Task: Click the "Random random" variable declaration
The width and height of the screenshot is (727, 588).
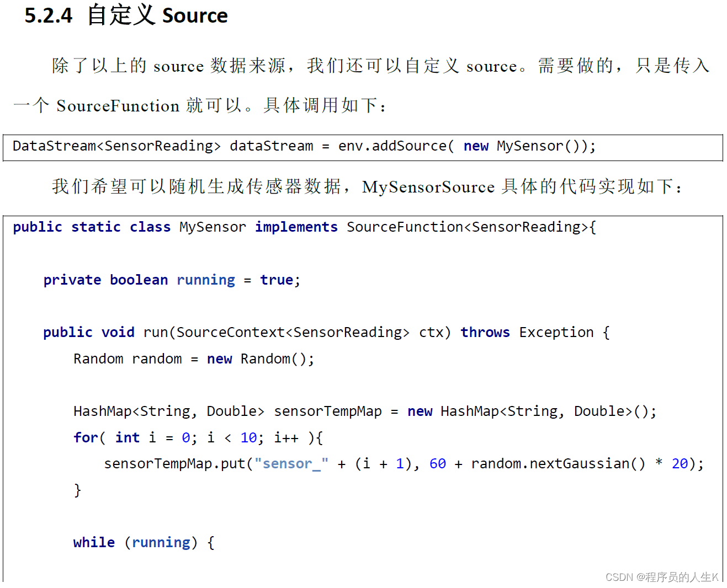Action: click(128, 359)
